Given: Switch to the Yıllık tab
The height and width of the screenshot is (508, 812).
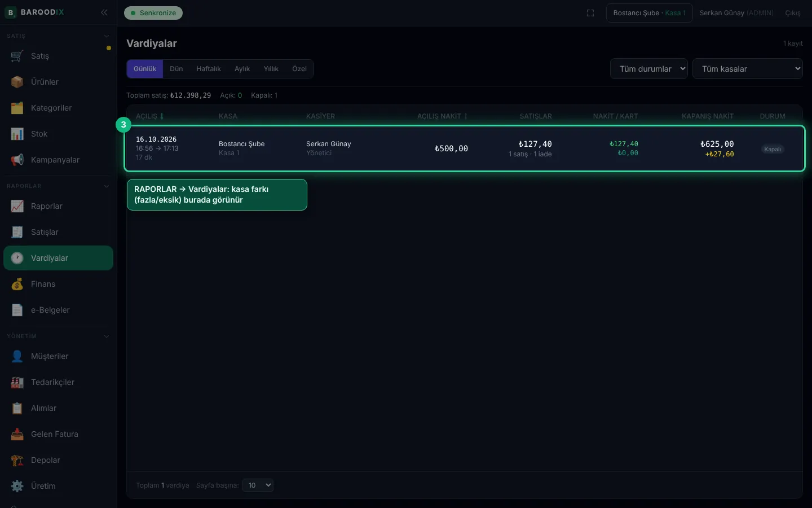Looking at the screenshot, I should 271,69.
